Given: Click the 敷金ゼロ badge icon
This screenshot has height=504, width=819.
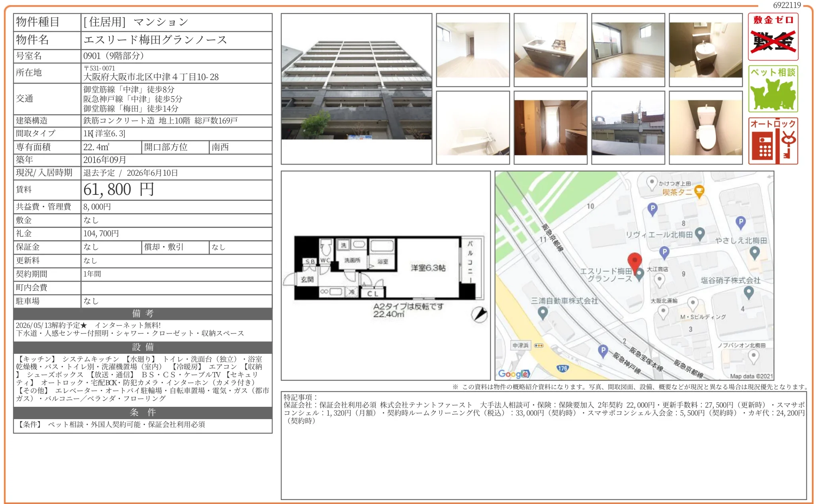Looking at the screenshot, I should point(773,37).
